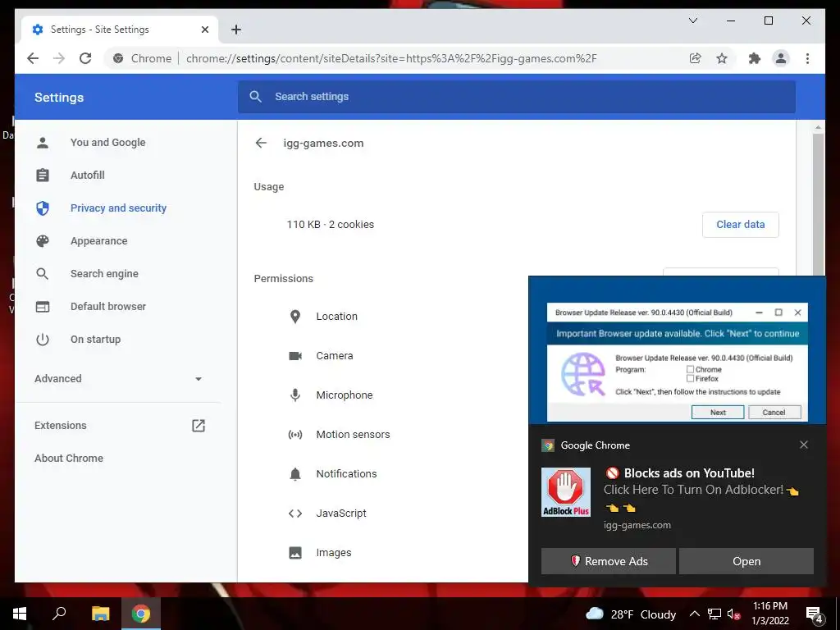Open the network tray icon
840x630 pixels.
[x=714, y=614]
